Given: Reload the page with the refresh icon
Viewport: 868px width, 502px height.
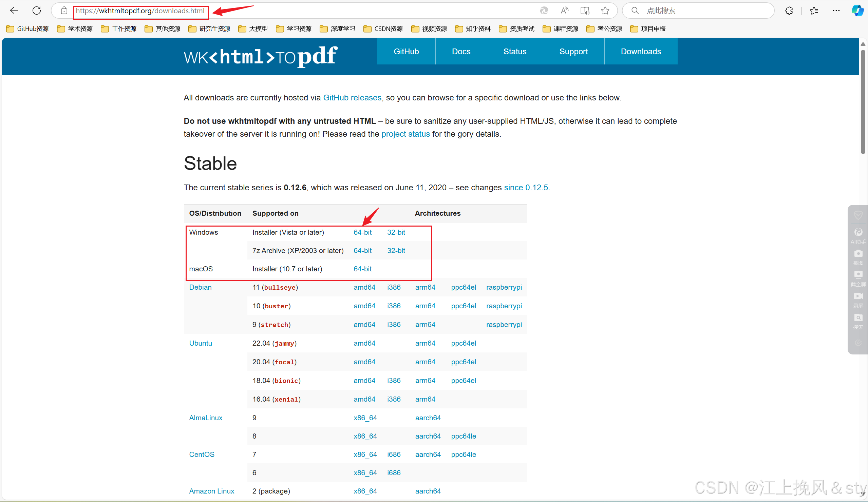Looking at the screenshot, I should pyautogui.click(x=37, y=11).
